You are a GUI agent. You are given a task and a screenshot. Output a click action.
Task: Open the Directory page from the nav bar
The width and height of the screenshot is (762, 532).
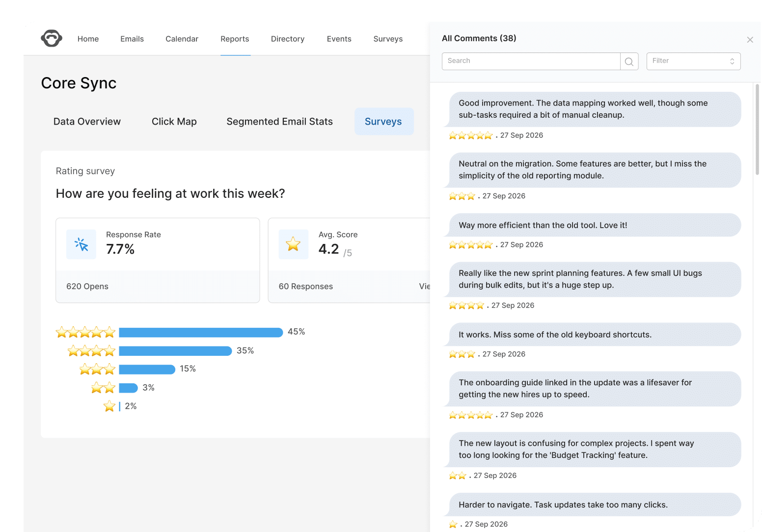(x=287, y=39)
